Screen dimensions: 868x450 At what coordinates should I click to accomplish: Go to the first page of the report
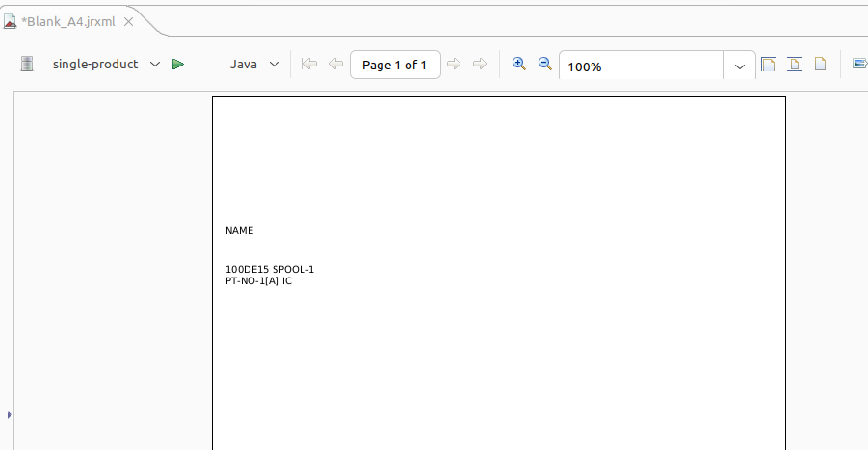309,65
